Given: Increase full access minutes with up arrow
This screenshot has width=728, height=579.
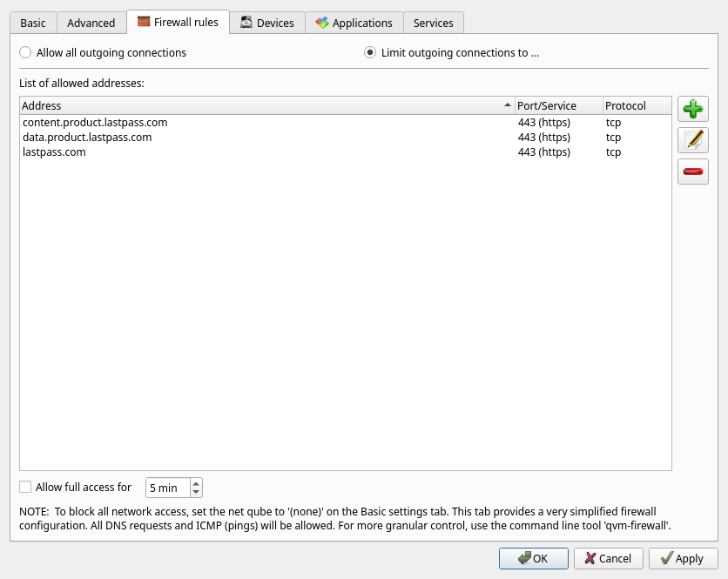Looking at the screenshot, I should coord(196,483).
